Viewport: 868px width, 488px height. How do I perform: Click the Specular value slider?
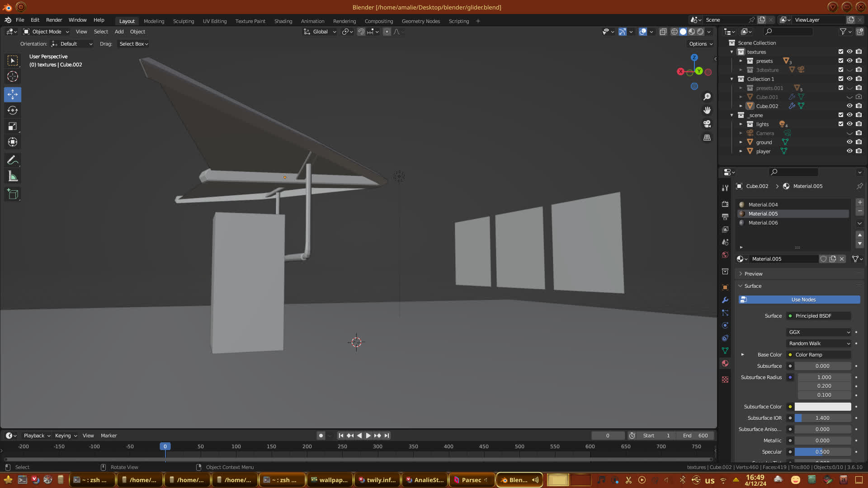(822, 452)
